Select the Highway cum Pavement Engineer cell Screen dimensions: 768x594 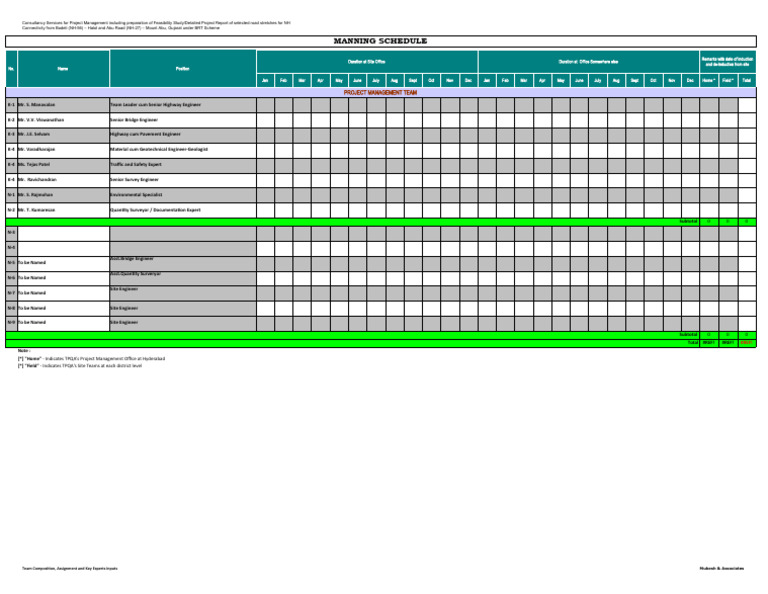pos(182,133)
